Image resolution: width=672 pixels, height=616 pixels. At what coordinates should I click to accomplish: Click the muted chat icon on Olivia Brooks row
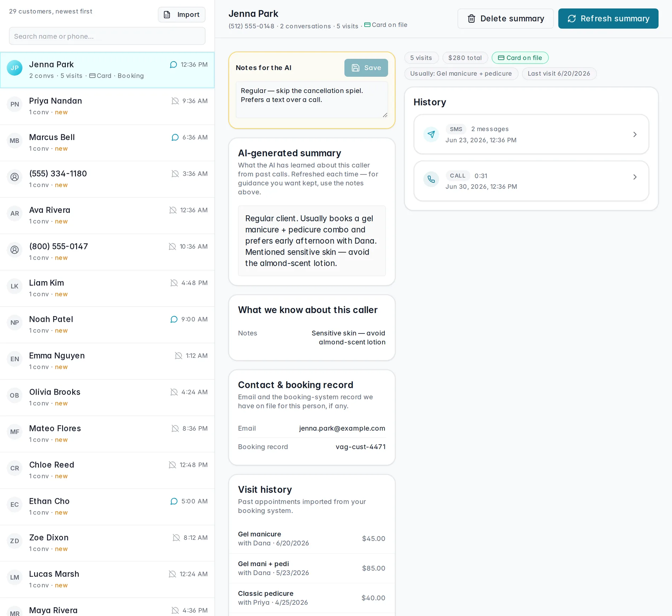(x=174, y=393)
